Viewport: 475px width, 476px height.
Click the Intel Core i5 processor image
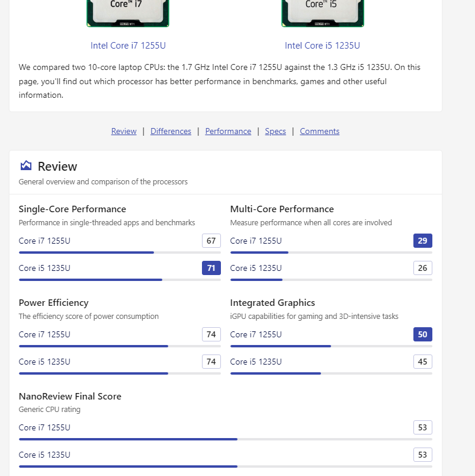pyautogui.click(x=322, y=13)
